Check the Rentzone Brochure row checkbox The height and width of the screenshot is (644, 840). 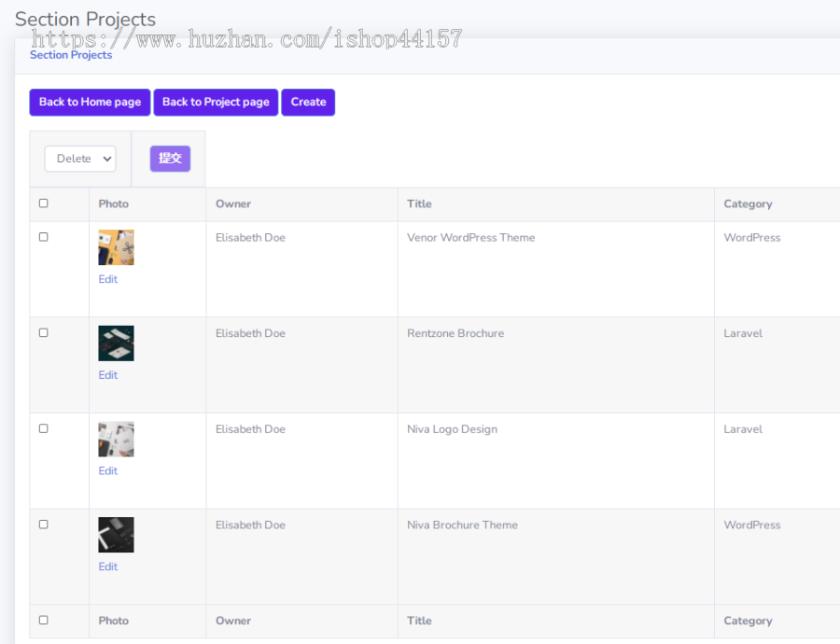43,332
